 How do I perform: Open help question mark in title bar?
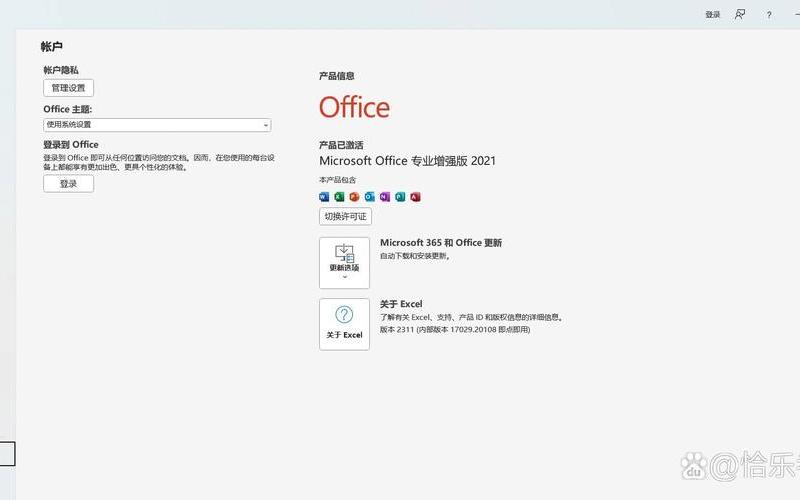pyautogui.click(x=769, y=15)
